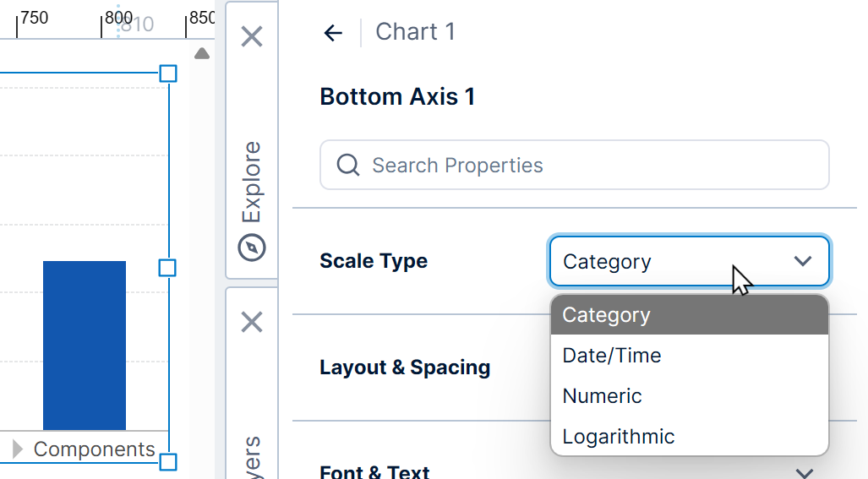The height and width of the screenshot is (479, 868).
Task: Click the magnifier icon in Search Properties
Action: [348, 165]
